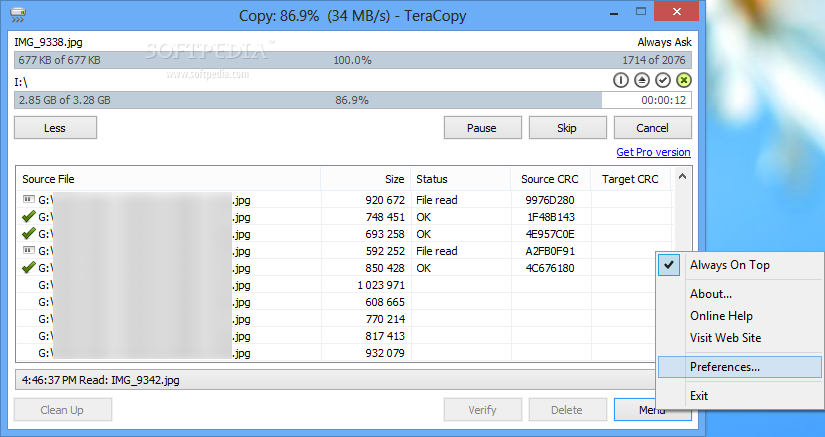Sort by the Target CRC column header
The width and height of the screenshot is (825, 437).
[x=630, y=179]
